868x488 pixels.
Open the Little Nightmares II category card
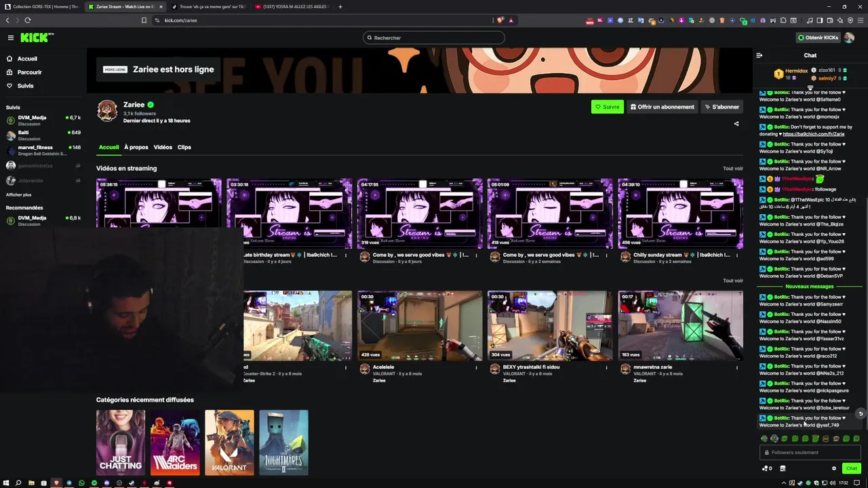[x=283, y=442]
